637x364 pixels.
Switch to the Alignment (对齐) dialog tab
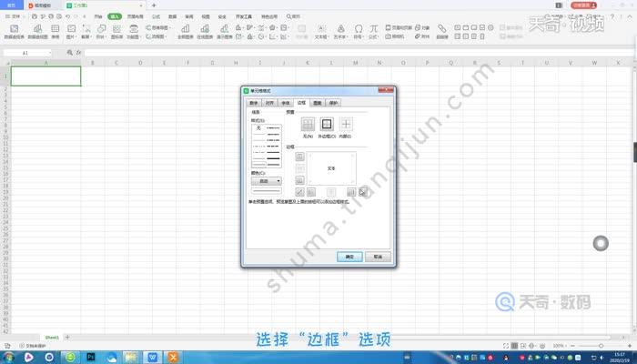(x=269, y=103)
